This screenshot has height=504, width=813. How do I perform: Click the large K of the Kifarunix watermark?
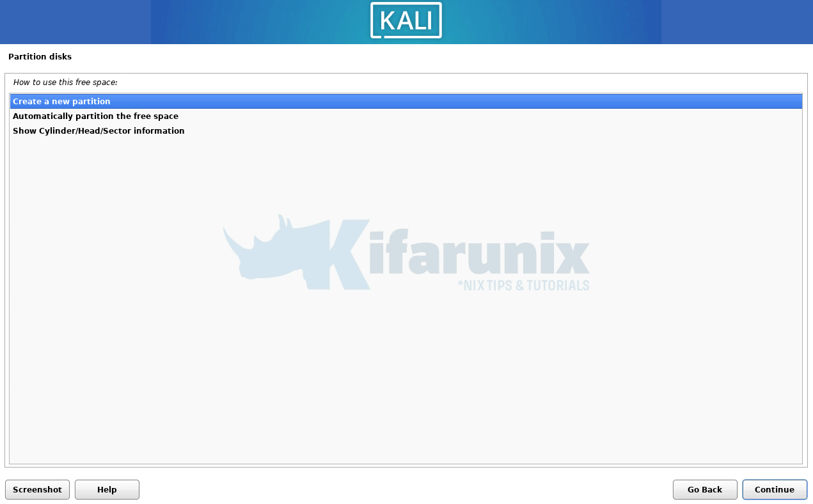(x=346, y=255)
